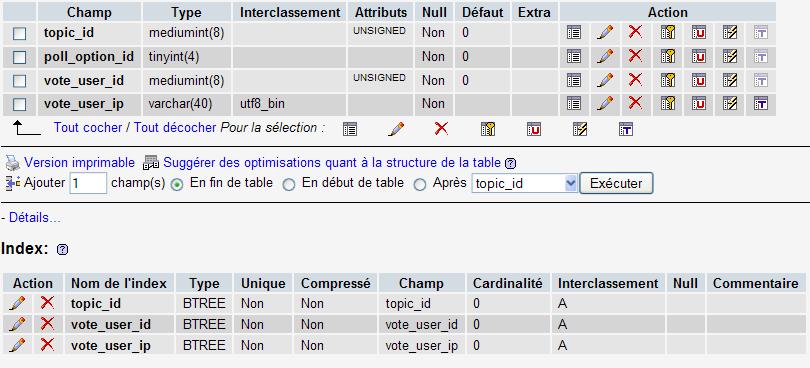
Task: Browse distinct values icon for topic_id row
Action: pos(574,33)
